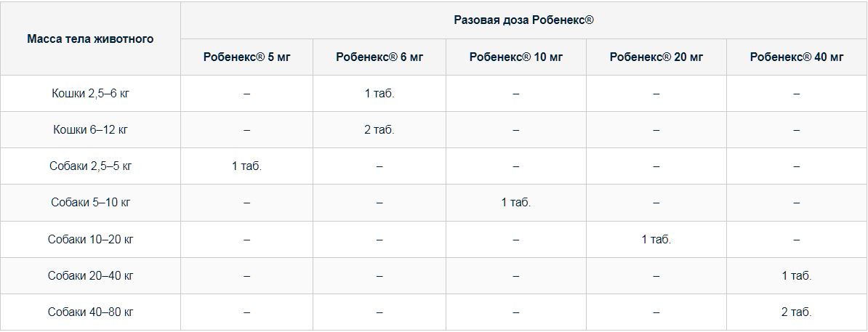This screenshot has height=332, width=868.
Task: Click the 'Робенекс® 6 мг' column header
Action: tap(379, 57)
